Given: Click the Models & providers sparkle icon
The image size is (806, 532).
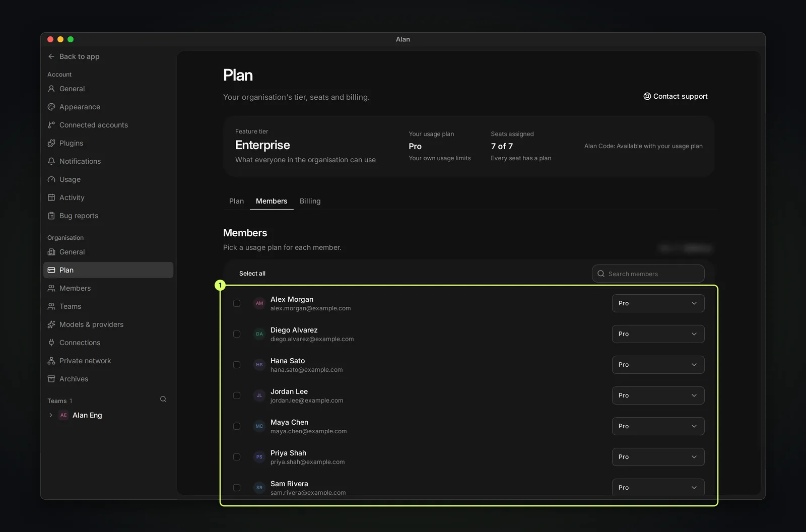Looking at the screenshot, I should [51, 324].
